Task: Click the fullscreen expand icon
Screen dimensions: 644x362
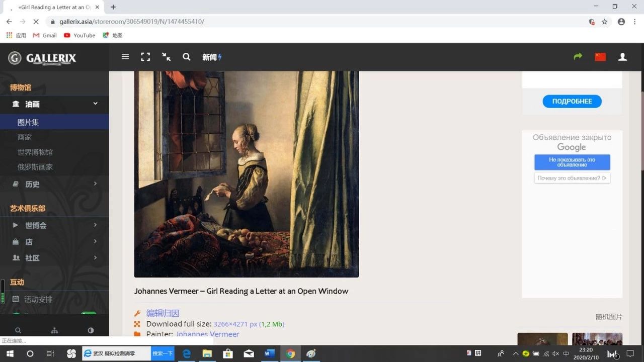Action: coord(145,57)
